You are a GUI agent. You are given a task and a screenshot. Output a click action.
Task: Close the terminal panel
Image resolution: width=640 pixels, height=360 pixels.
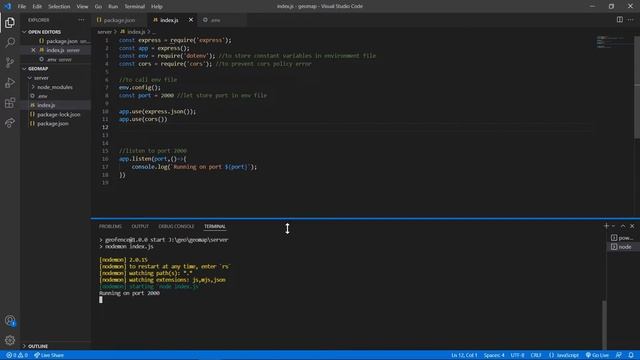click(632, 226)
